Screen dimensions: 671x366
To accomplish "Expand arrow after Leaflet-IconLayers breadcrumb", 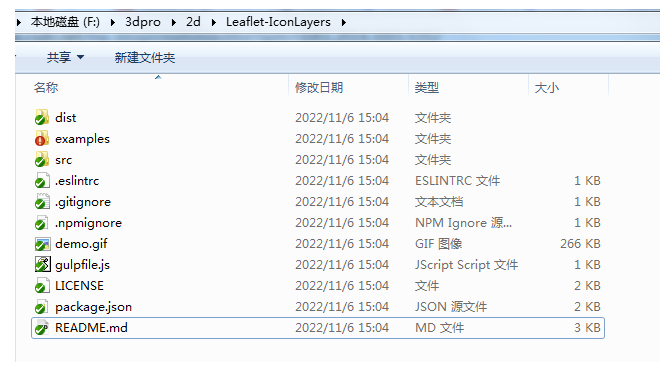I will (x=343, y=22).
